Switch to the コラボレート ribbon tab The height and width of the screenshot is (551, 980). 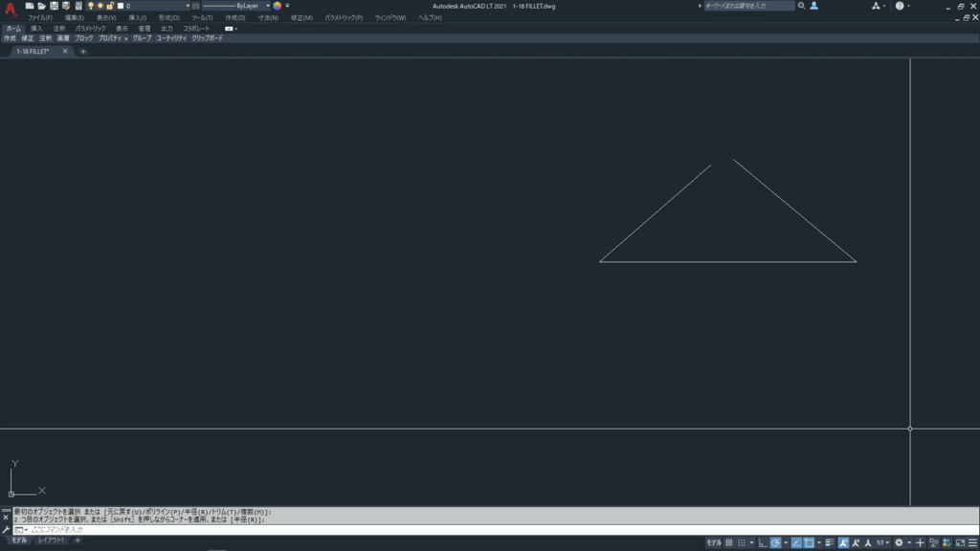[196, 28]
